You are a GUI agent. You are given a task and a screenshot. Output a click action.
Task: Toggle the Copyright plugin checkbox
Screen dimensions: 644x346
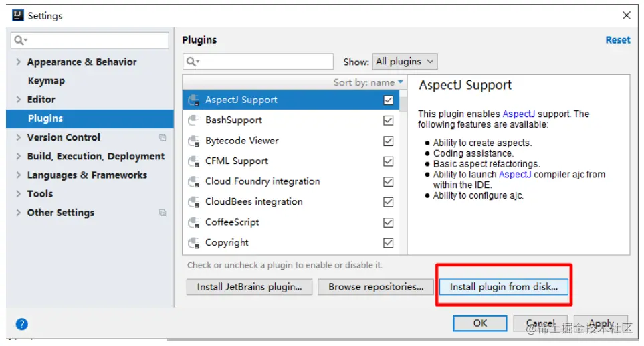point(388,243)
